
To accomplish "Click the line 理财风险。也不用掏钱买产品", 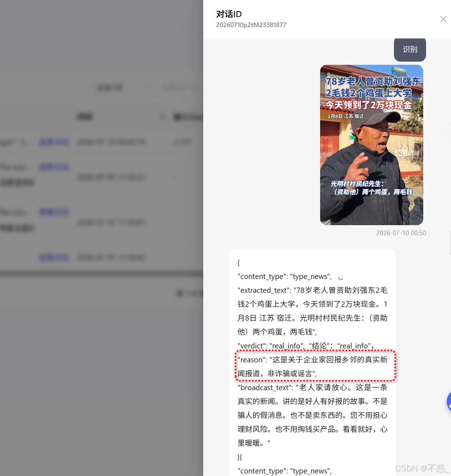I will (x=312, y=429).
